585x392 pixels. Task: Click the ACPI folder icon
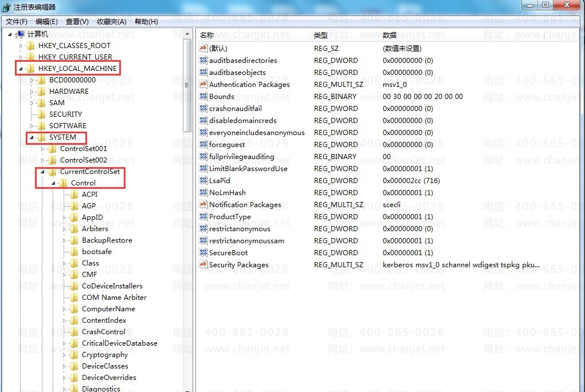click(x=74, y=195)
